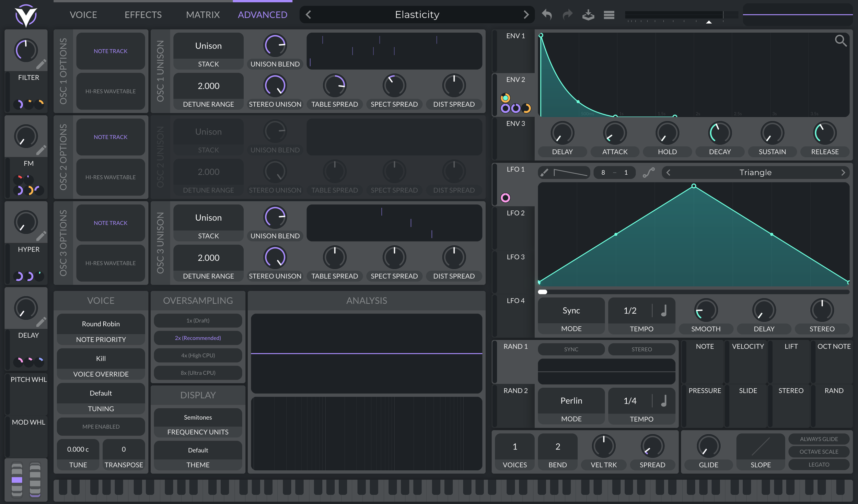This screenshot has width=858, height=504.
Task: Open the Perlin random mode selector
Action: pos(571,401)
